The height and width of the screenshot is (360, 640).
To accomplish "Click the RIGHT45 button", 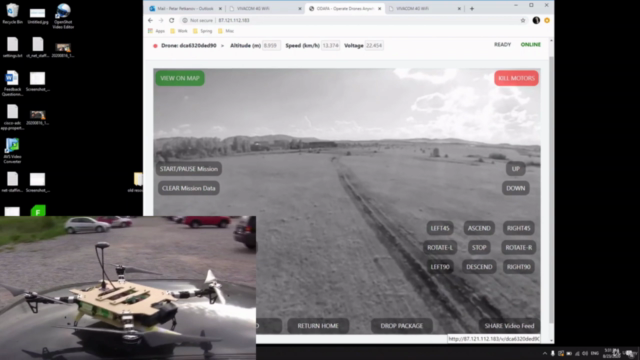I will 519,228.
